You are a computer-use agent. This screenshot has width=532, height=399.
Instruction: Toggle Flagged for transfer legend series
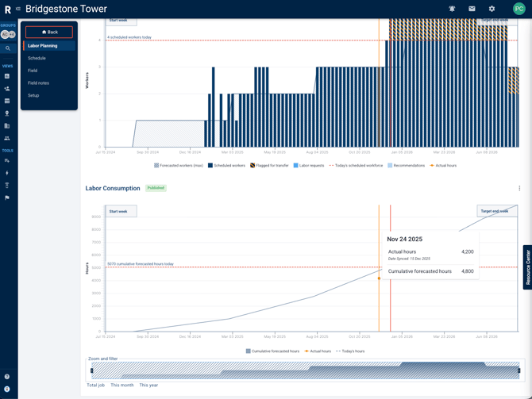(270, 166)
